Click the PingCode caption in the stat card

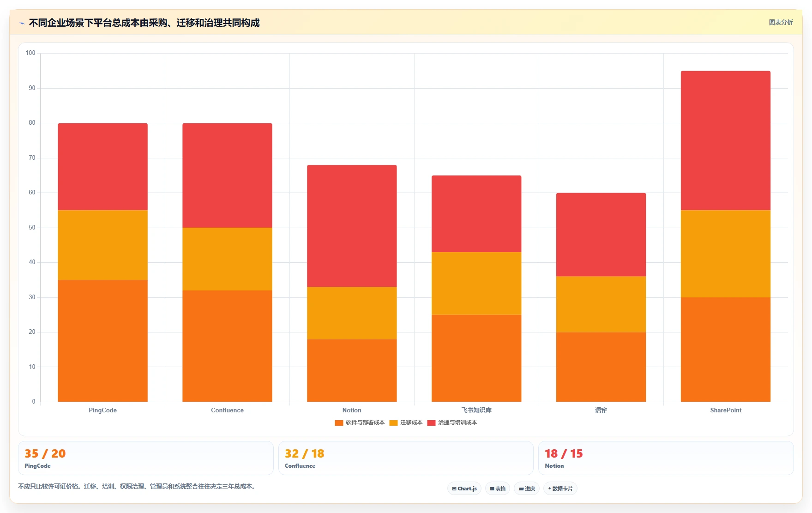pyautogui.click(x=37, y=466)
